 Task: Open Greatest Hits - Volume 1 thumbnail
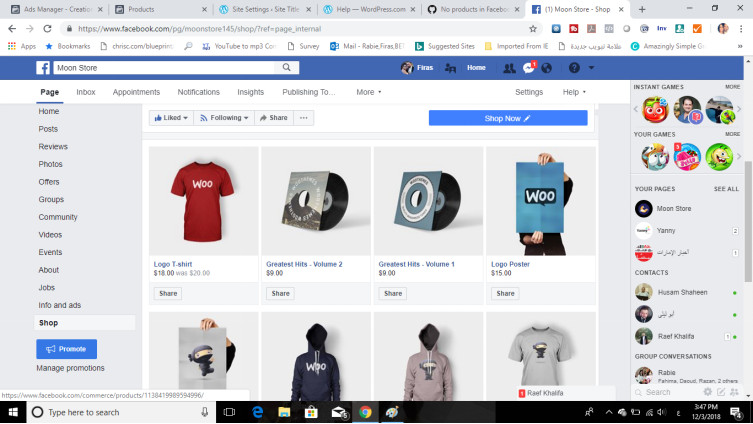[x=428, y=201]
